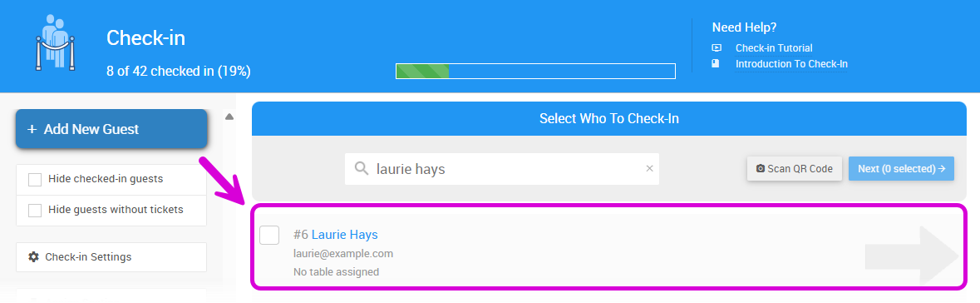Click the plus icon in Add New Guest

[x=32, y=130]
